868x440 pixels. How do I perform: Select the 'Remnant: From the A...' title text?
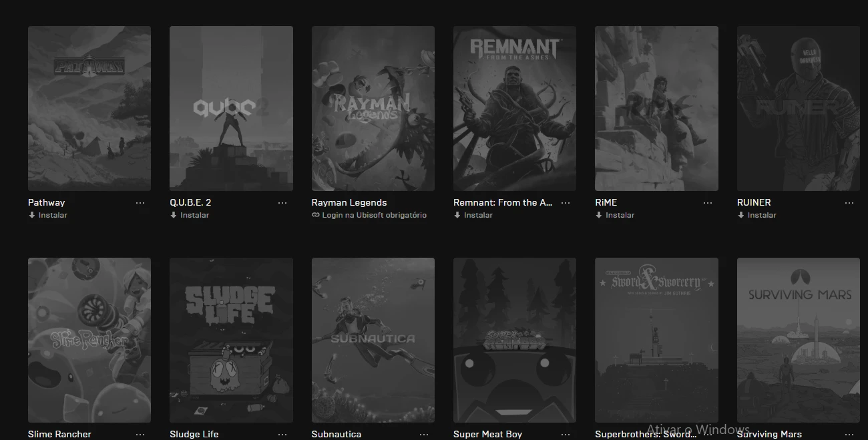coord(503,202)
